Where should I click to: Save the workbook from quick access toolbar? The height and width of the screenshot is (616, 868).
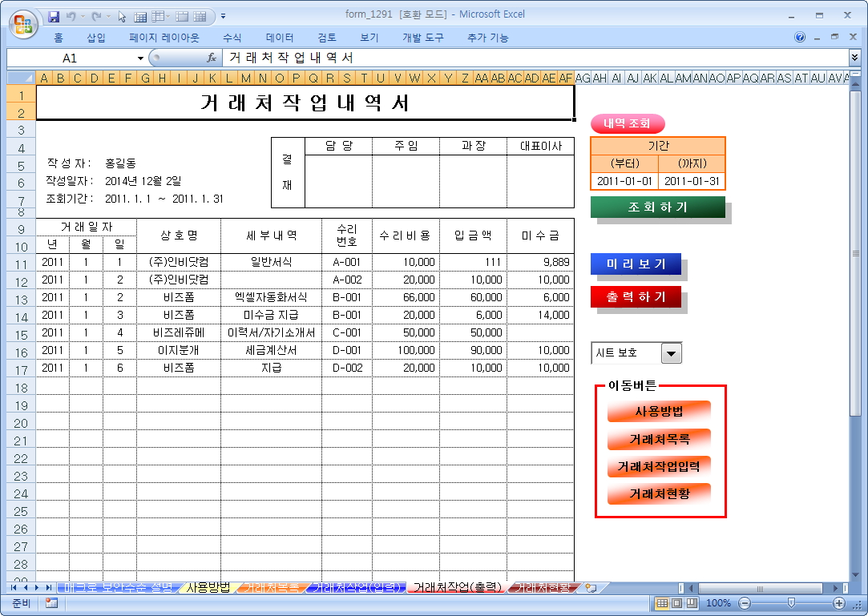point(54,16)
